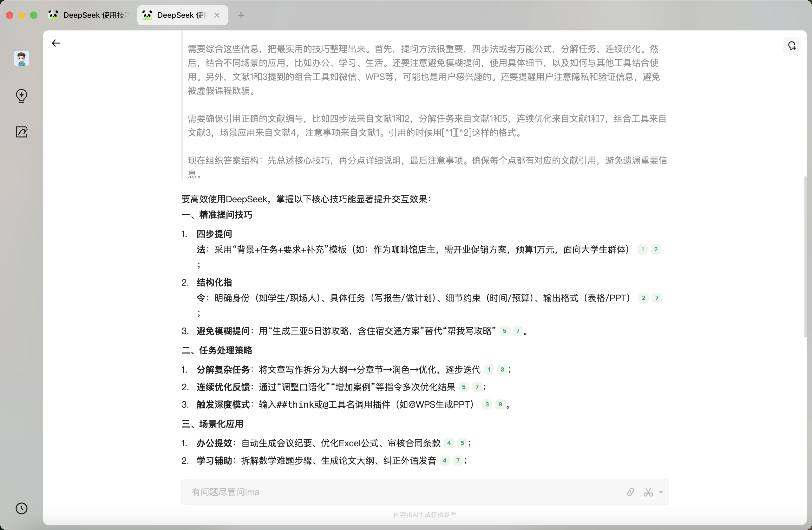Open citation 7 after 学习辅助 line
The height and width of the screenshot is (530, 812).
tap(458, 461)
